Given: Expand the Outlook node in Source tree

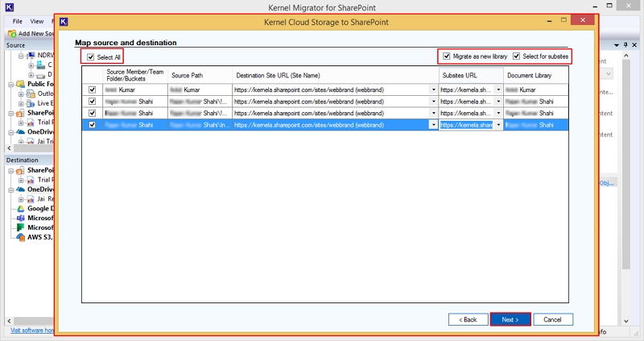Looking at the screenshot, I should coord(21,94).
